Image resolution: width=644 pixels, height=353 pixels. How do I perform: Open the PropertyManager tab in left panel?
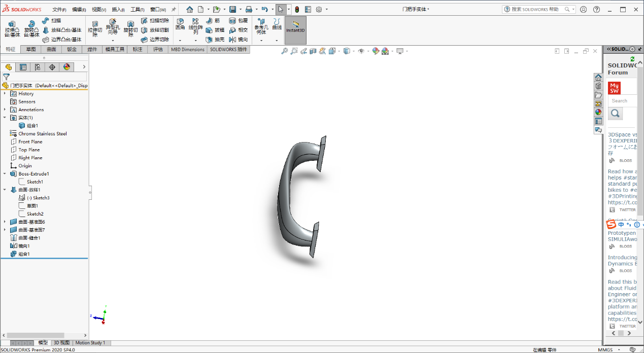tap(23, 67)
